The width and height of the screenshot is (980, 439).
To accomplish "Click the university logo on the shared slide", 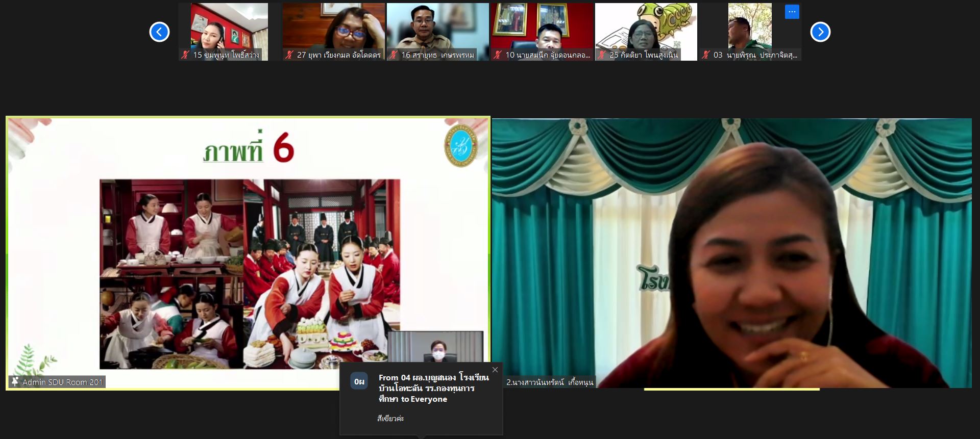I will [x=461, y=146].
